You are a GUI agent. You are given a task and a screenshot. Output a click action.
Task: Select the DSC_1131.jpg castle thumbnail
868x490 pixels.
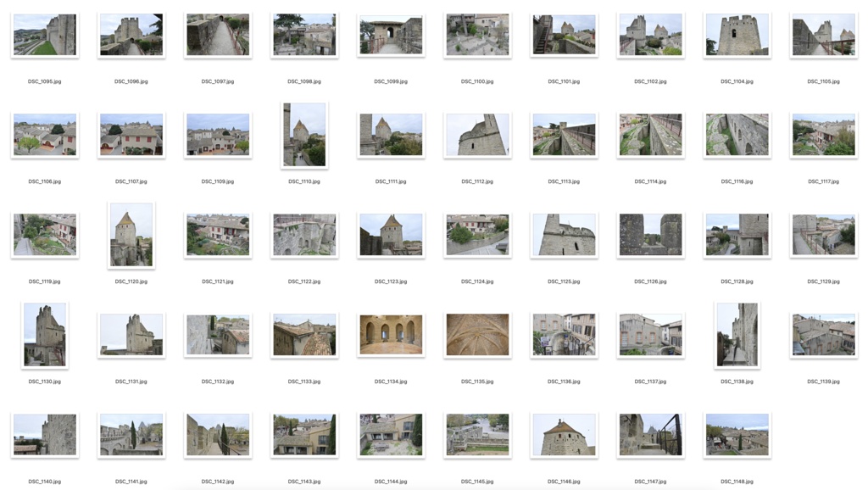point(131,335)
